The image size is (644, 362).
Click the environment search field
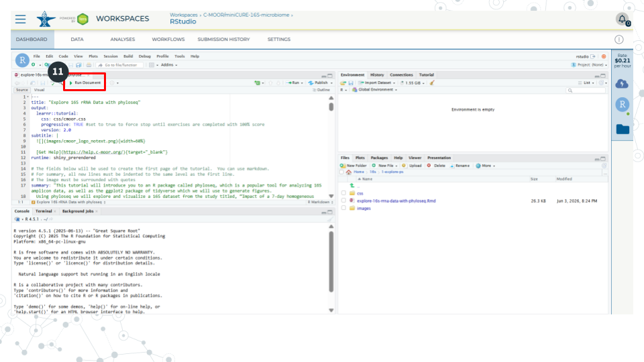[586, 90]
